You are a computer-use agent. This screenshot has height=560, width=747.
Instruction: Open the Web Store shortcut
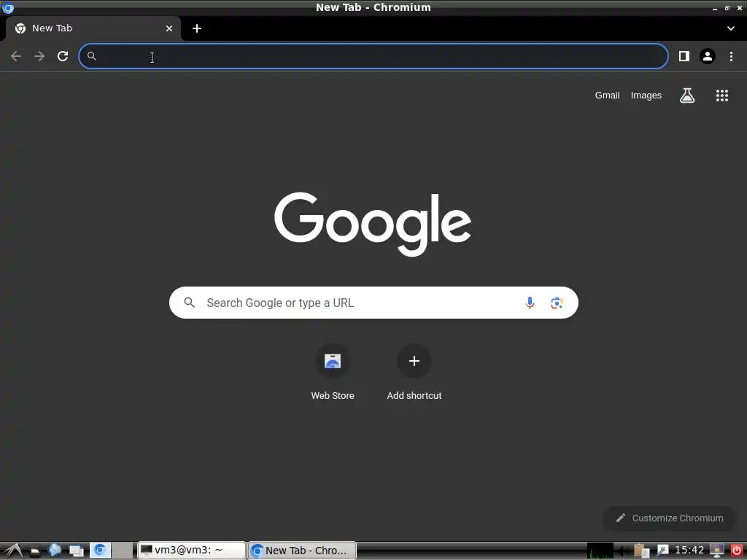pyautogui.click(x=333, y=373)
